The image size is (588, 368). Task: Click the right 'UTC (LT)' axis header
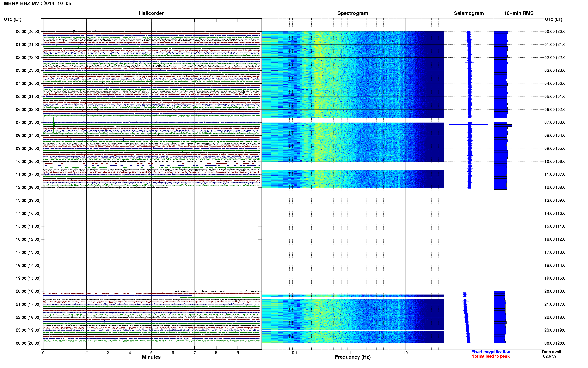point(553,19)
